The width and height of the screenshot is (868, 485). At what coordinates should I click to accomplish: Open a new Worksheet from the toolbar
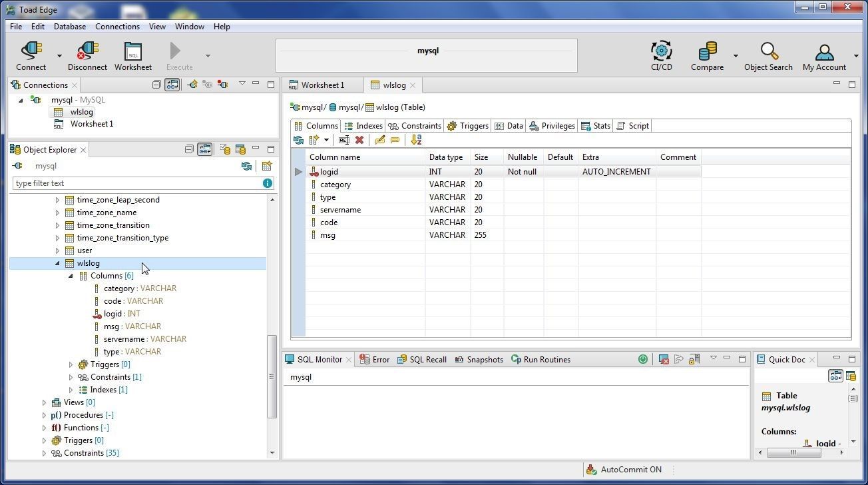[133, 56]
